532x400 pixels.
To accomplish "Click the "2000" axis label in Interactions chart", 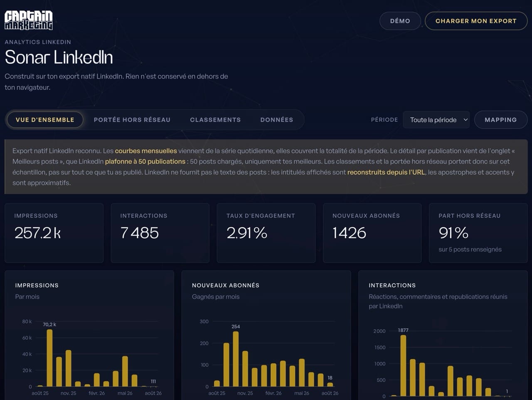I will coord(379,331).
